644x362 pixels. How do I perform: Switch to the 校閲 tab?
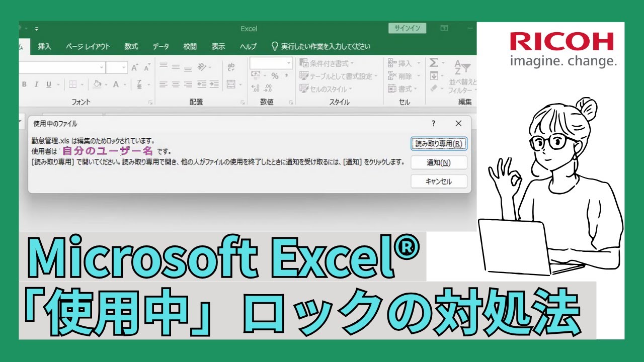click(190, 46)
